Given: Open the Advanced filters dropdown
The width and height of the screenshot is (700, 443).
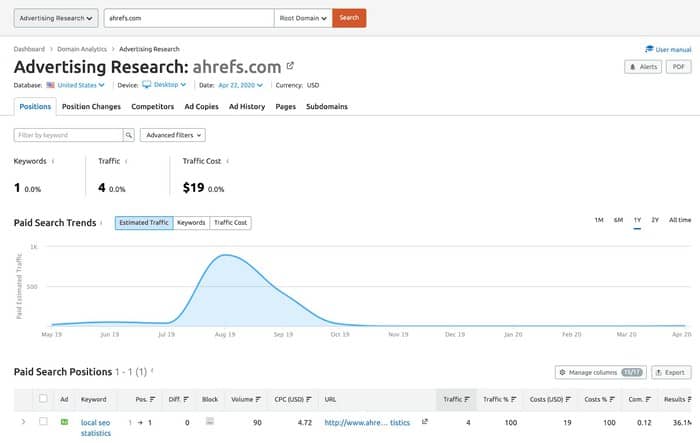Looking at the screenshot, I should tap(173, 135).
